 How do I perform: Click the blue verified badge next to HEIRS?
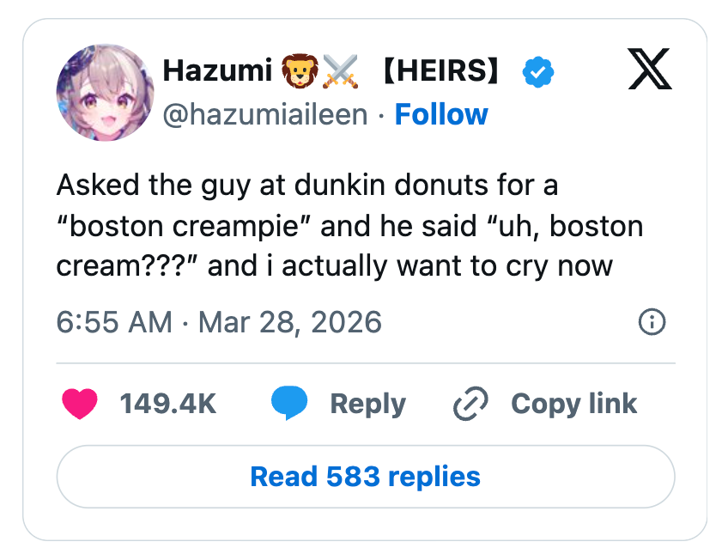(538, 71)
